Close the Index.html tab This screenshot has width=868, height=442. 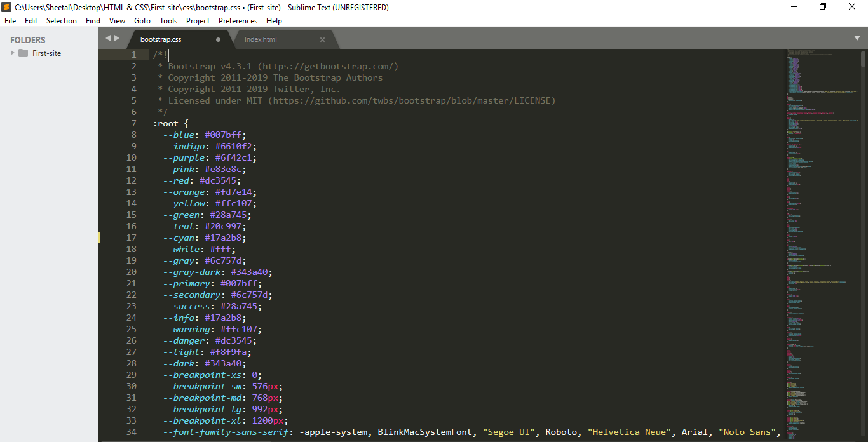(322, 39)
